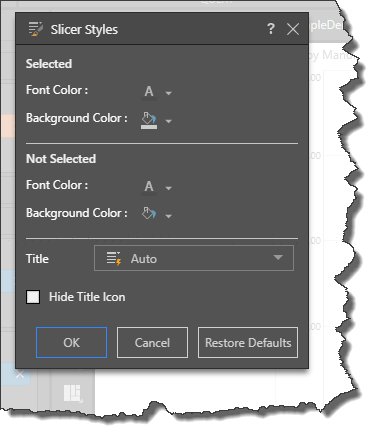The height and width of the screenshot is (444, 381).
Task: Click the Selected Background Color paint bucket icon
Action: 149,120
